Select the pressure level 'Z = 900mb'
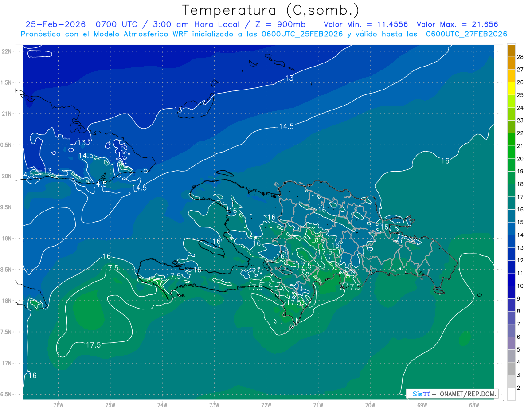 (x=281, y=24)
